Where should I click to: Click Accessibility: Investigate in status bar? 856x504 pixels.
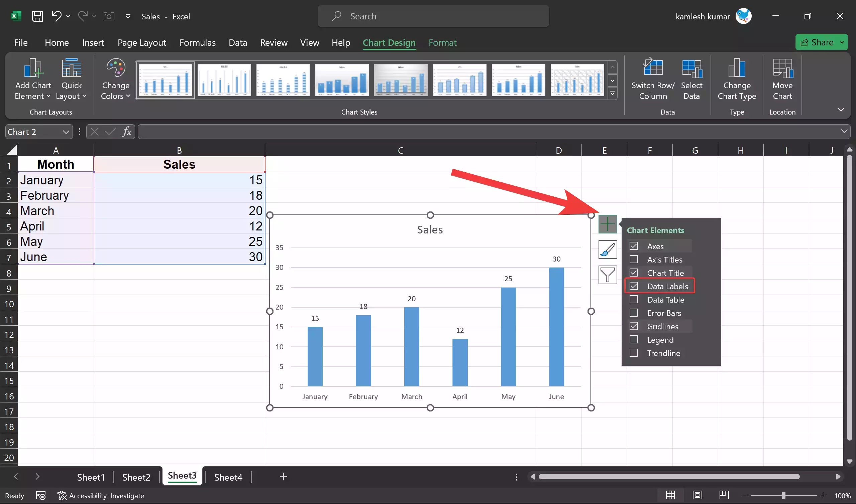tap(101, 496)
